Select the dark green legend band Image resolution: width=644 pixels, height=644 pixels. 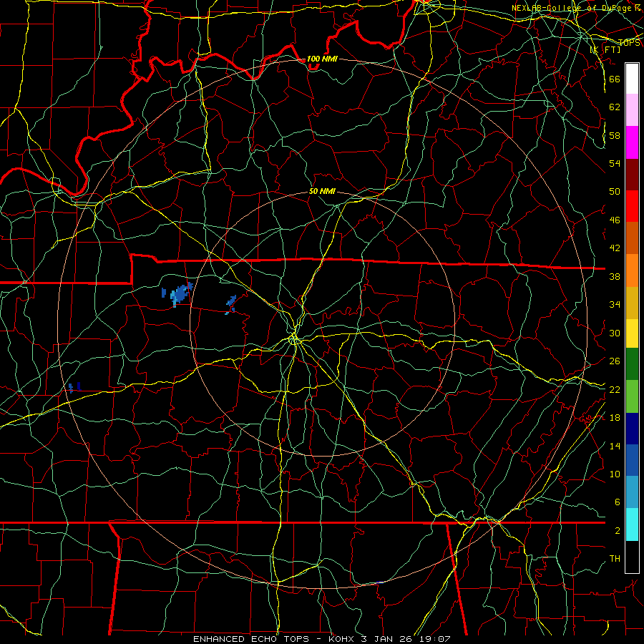click(632, 364)
